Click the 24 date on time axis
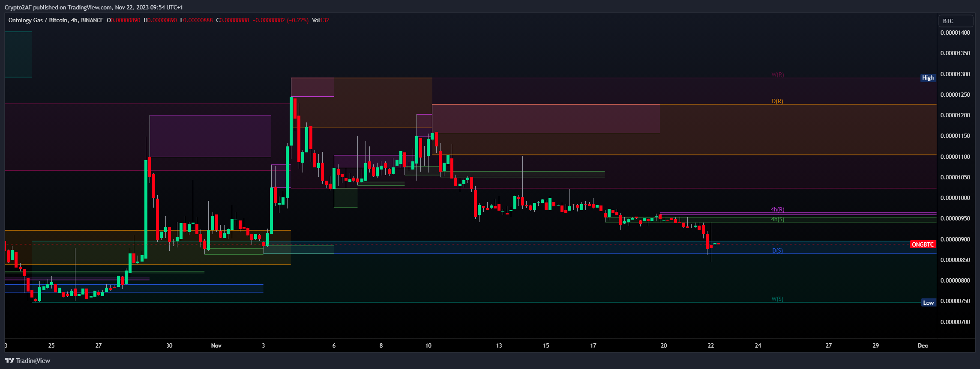Viewport: 980px width, 369px height. pyautogui.click(x=758, y=345)
